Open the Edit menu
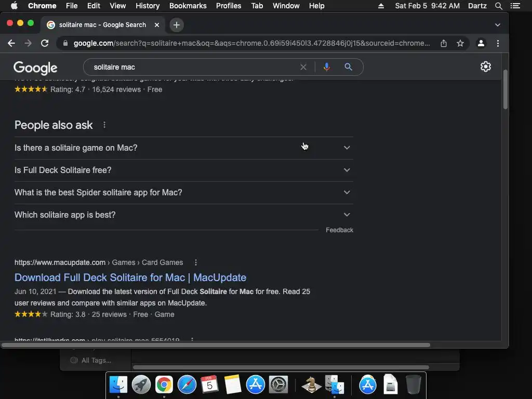Image resolution: width=532 pixels, height=399 pixels. coord(94,6)
